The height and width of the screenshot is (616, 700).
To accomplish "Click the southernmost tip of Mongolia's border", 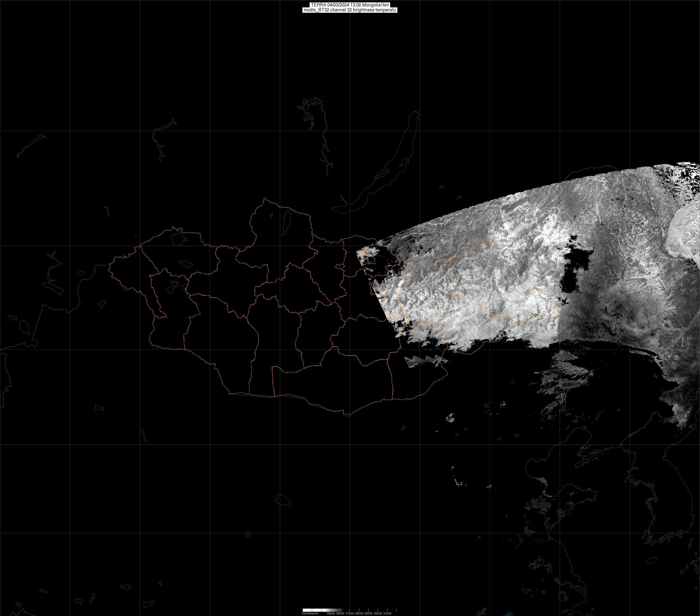I will coord(349,416).
